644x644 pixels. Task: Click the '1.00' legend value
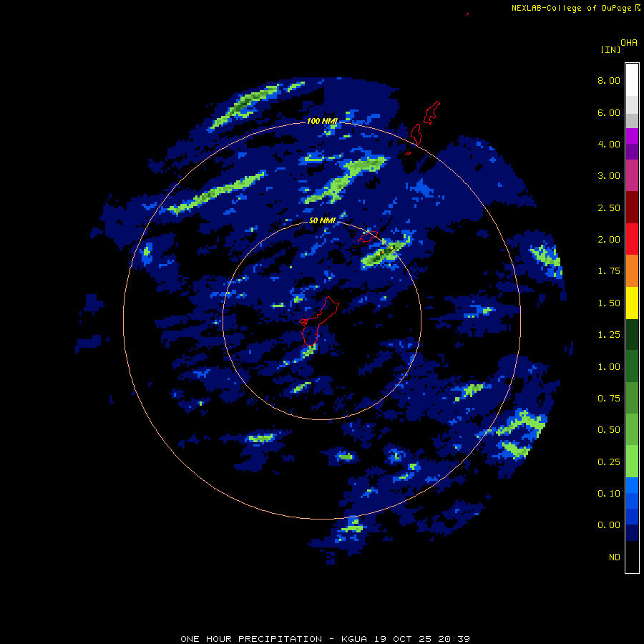click(609, 367)
